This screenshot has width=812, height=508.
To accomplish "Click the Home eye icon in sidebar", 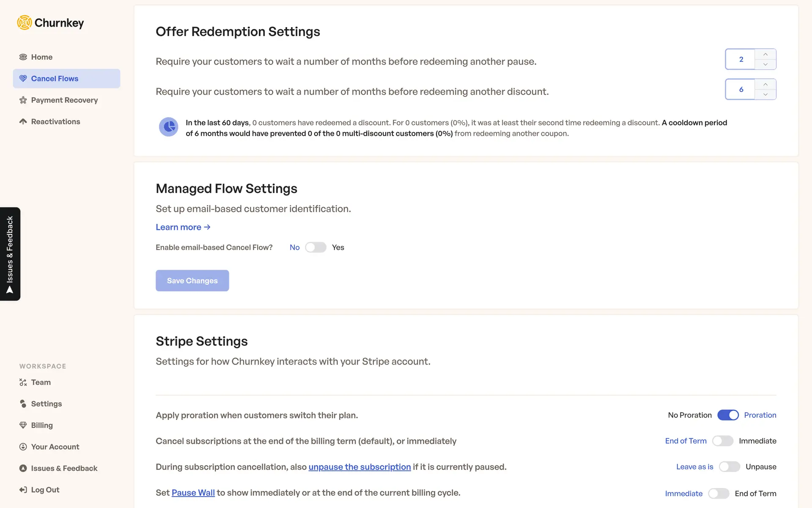I will tap(23, 57).
